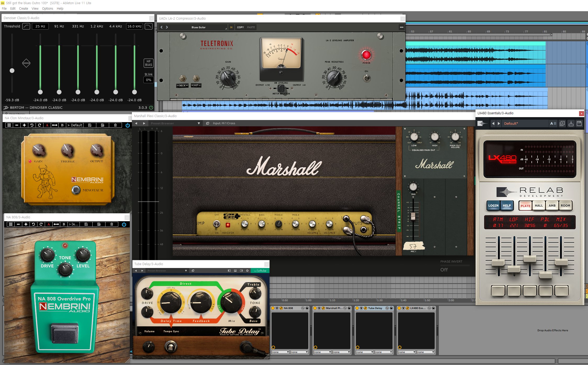
Task: Open Marshall Plexi Preset Browser dropdown
Action: point(199,123)
